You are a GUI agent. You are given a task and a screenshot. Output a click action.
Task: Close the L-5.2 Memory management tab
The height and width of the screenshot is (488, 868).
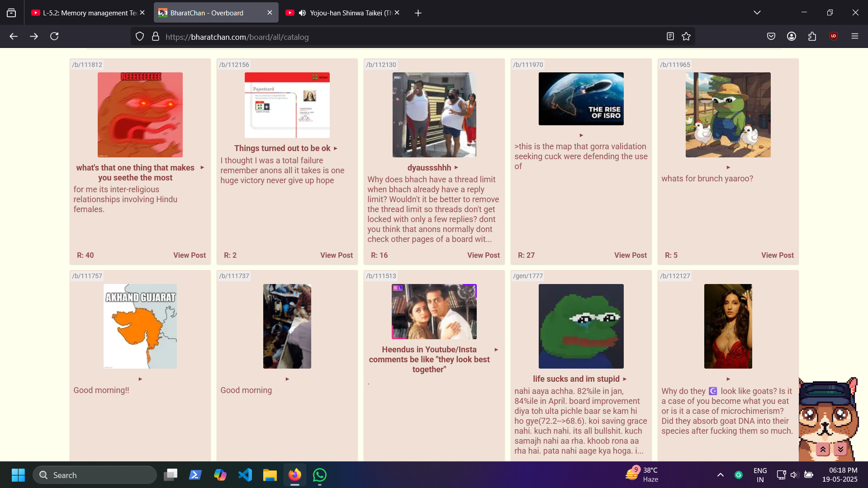pos(142,13)
